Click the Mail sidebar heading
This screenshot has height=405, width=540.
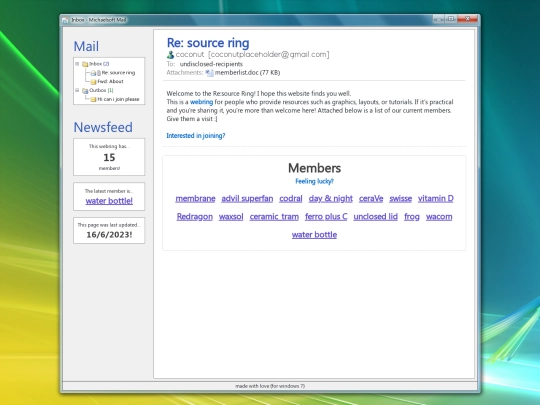coord(86,46)
